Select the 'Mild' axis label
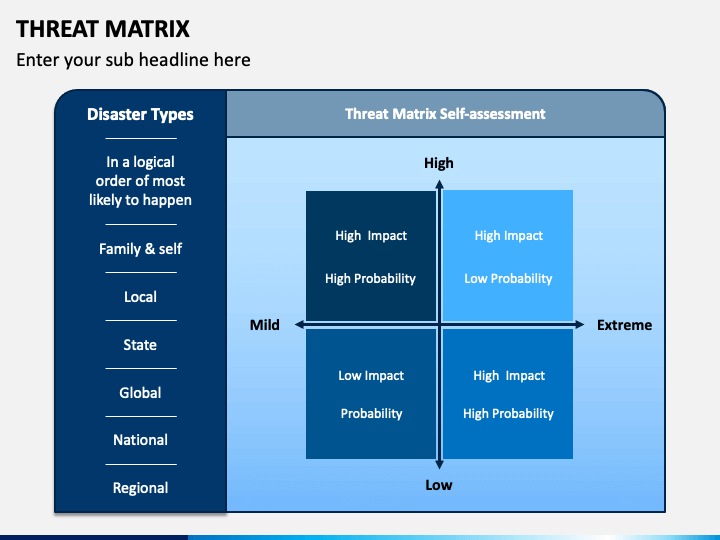 click(x=264, y=325)
